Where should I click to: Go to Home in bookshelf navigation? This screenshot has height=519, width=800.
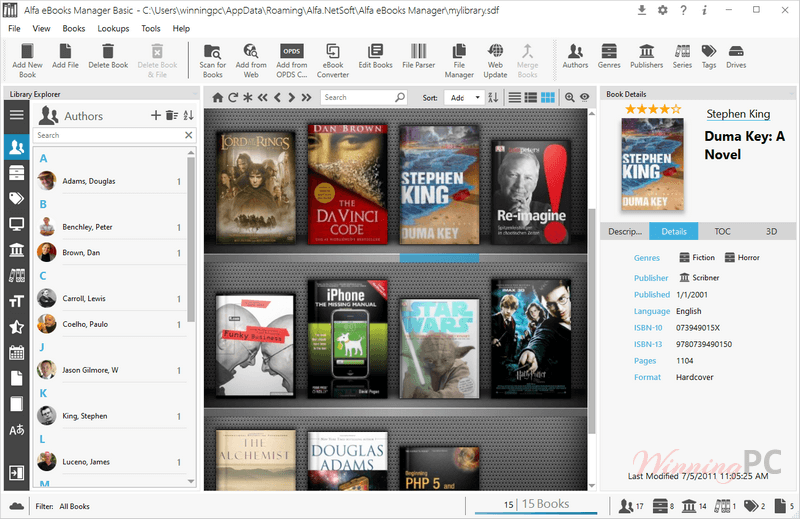click(217, 97)
